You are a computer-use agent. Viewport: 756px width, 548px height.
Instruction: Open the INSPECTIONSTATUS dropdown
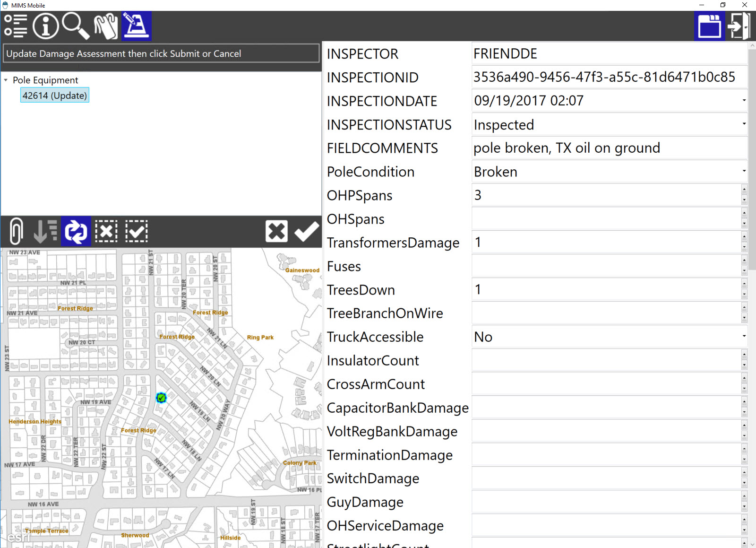(x=744, y=124)
